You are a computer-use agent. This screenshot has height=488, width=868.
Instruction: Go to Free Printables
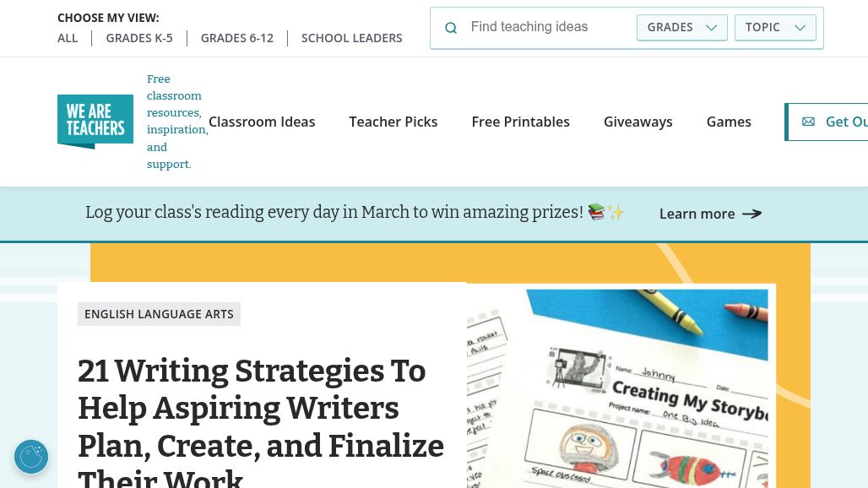[521, 122]
